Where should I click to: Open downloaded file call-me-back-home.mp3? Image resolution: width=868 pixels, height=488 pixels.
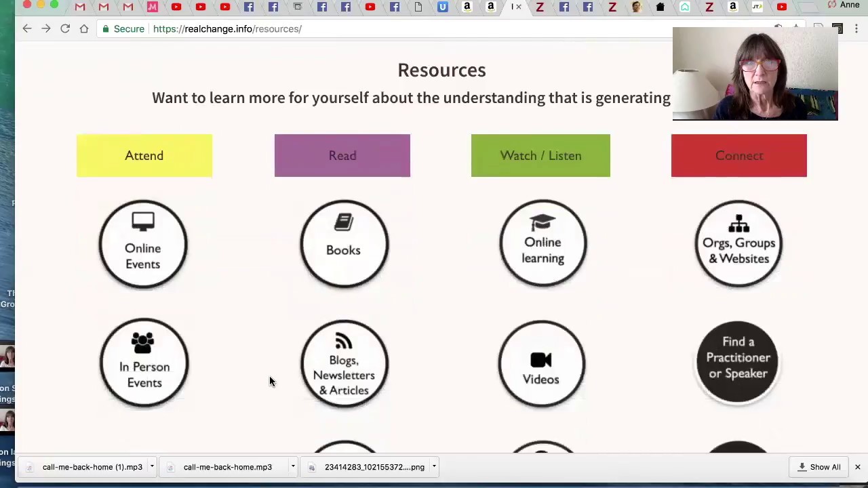tap(225, 467)
